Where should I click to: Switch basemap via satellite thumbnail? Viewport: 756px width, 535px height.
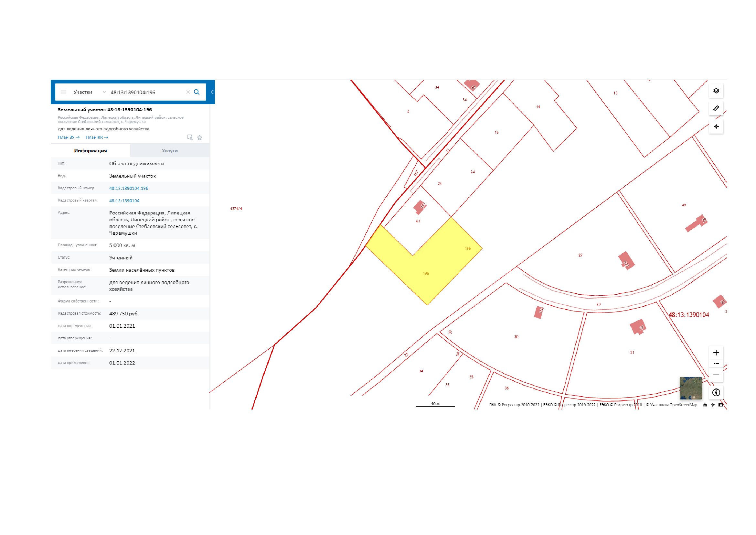pyautogui.click(x=691, y=388)
